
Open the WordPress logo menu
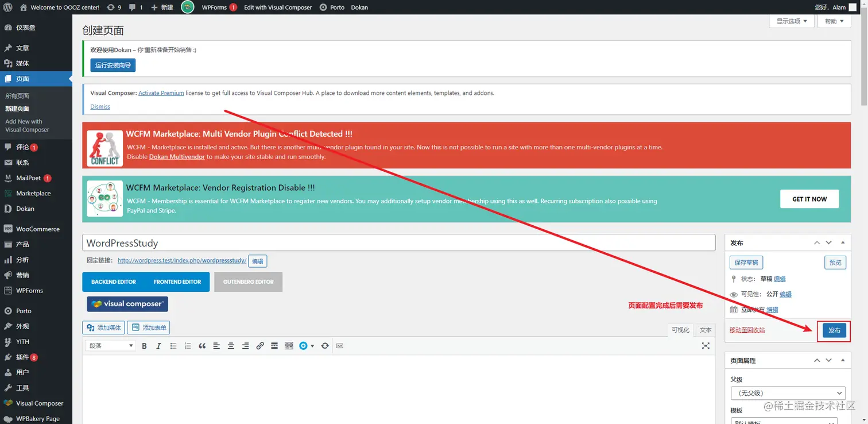[7, 7]
